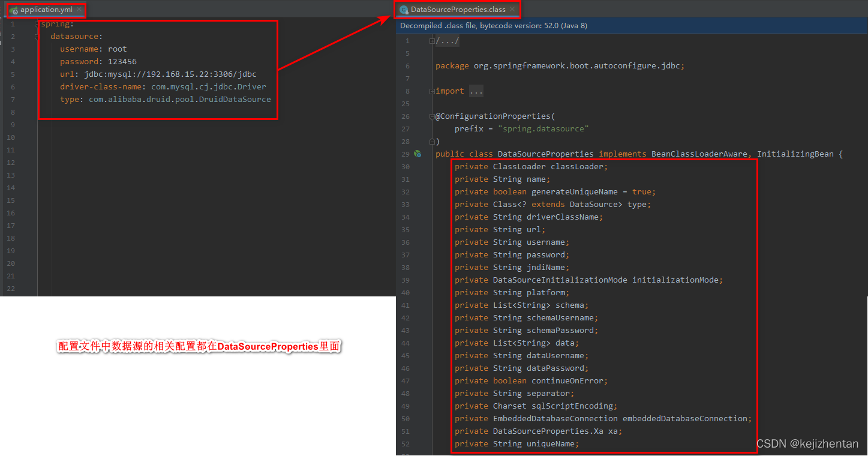This screenshot has width=868, height=456.
Task: Click the generateUniqueName = true field
Action: pyautogui.click(x=555, y=192)
